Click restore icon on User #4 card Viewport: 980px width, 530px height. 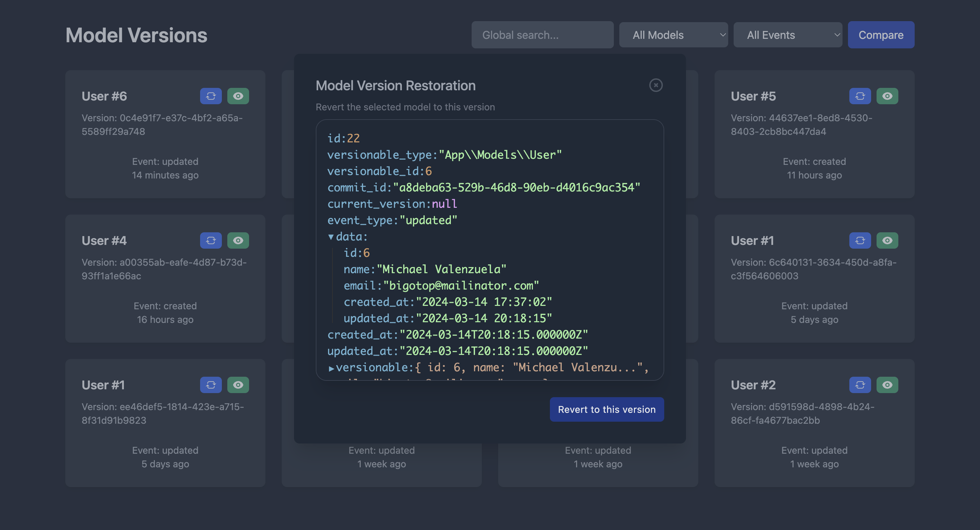tap(211, 240)
